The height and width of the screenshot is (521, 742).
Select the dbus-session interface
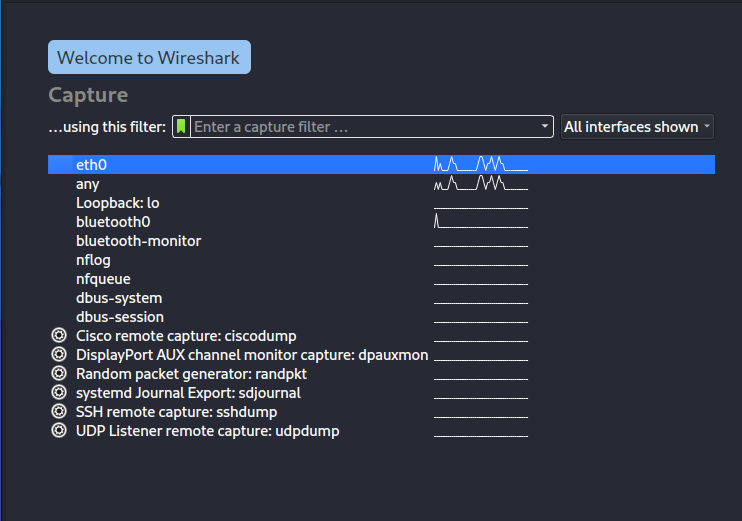(381, 317)
